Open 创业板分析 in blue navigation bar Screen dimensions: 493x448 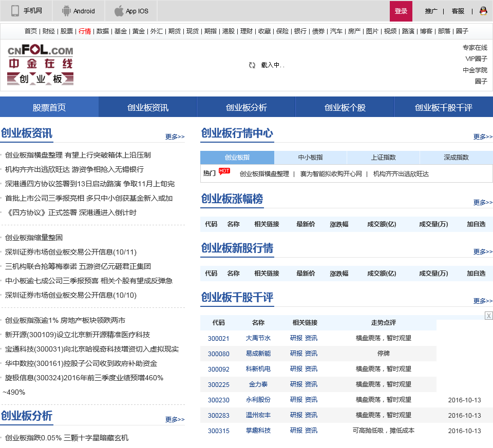coord(246,107)
